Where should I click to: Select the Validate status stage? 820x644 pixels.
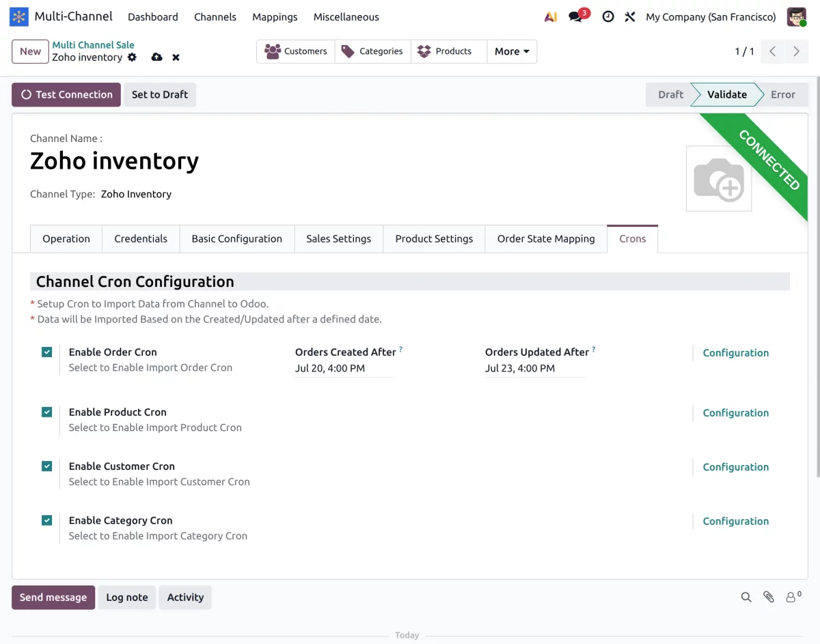pos(727,95)
